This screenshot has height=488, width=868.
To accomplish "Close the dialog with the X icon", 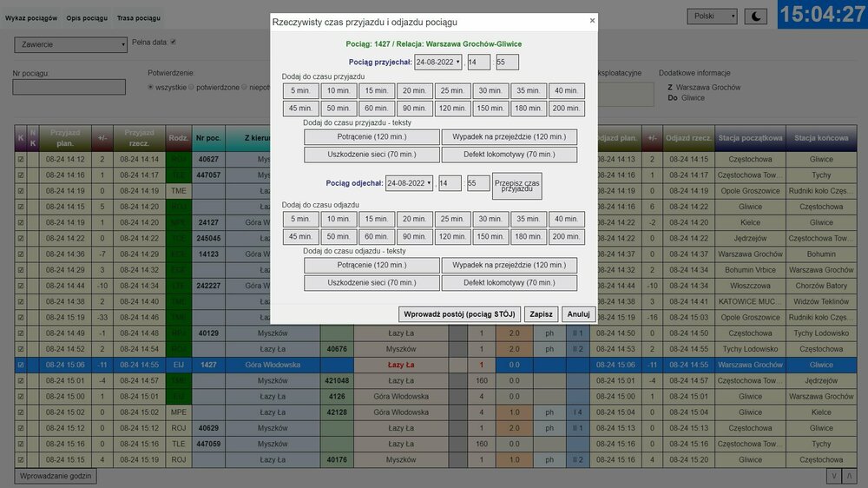I will (x=593, y=21).
